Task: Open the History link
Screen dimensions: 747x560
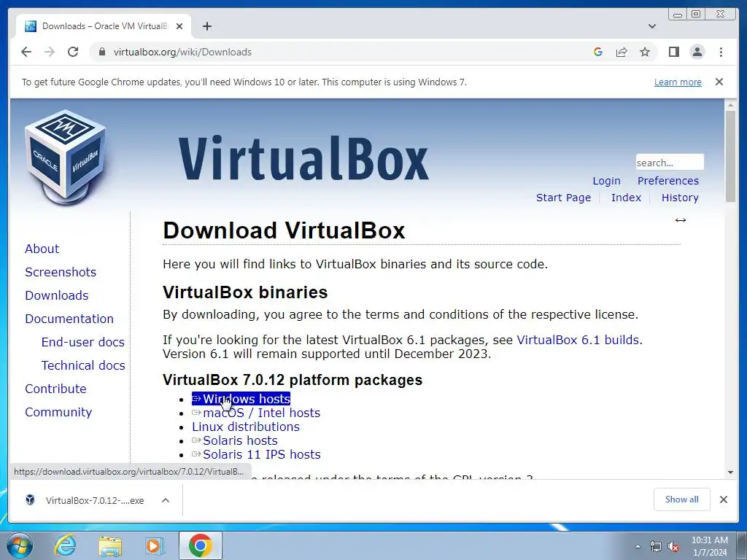Action: pos(680,198)
